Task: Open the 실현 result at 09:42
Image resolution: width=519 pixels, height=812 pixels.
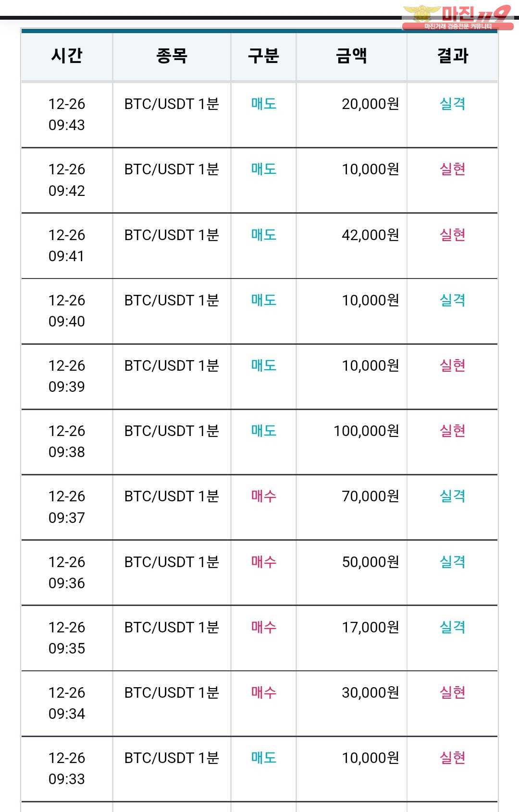Action: 453,169
